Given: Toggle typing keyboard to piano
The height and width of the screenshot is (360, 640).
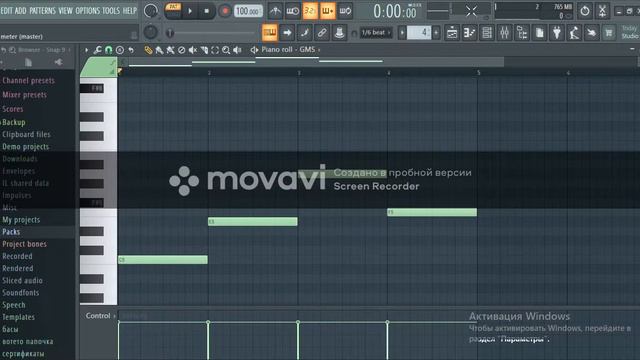Looking at the screenshot, I should 270,33.
